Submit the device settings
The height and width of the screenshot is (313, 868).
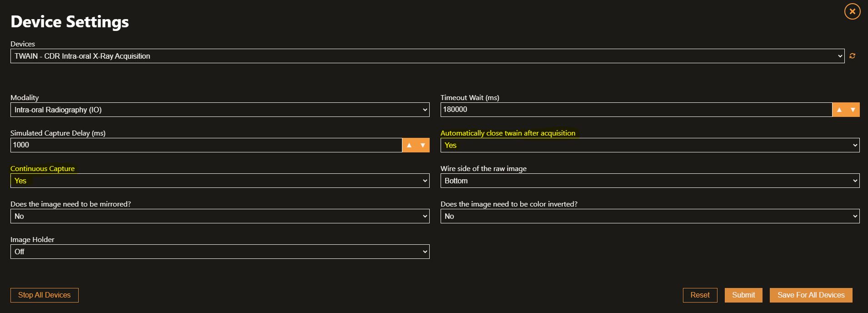[743, 295]
